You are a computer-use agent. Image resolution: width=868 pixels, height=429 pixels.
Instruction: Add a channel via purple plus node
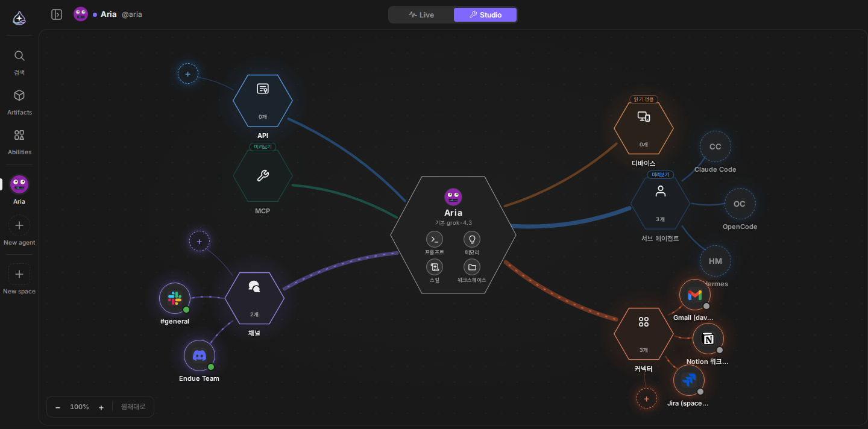[x=200, y=242]
